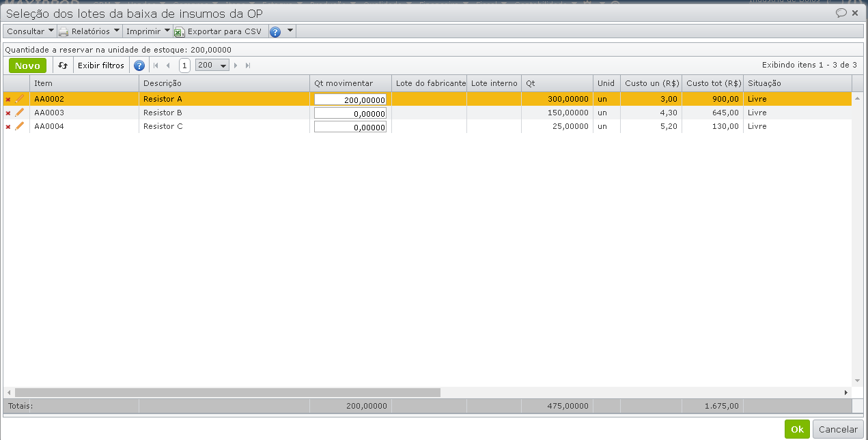Go to next page of results
Screen dimensions: 868x440
click(236, 65)
